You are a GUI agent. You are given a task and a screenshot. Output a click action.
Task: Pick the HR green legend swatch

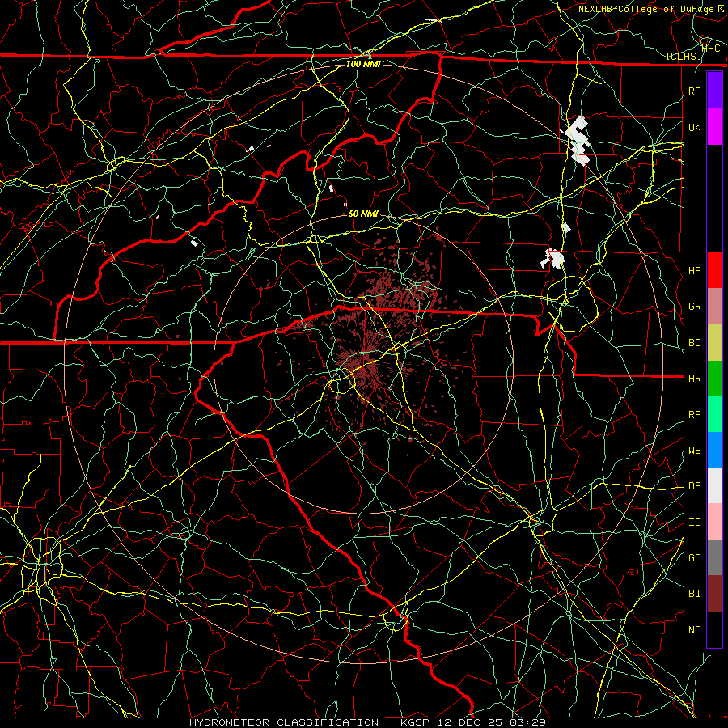coord(714,379)
